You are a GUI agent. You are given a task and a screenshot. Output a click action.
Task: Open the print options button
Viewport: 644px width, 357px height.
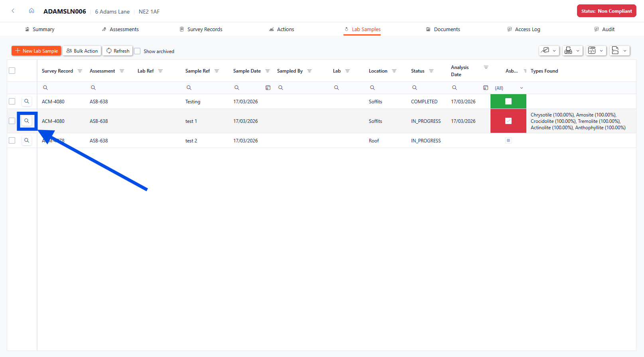point(572,51)
